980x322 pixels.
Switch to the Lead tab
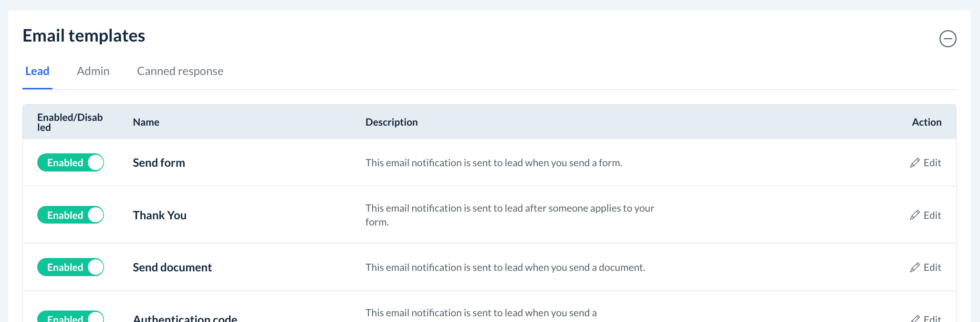pyautogui.click(x=37, y=71)
